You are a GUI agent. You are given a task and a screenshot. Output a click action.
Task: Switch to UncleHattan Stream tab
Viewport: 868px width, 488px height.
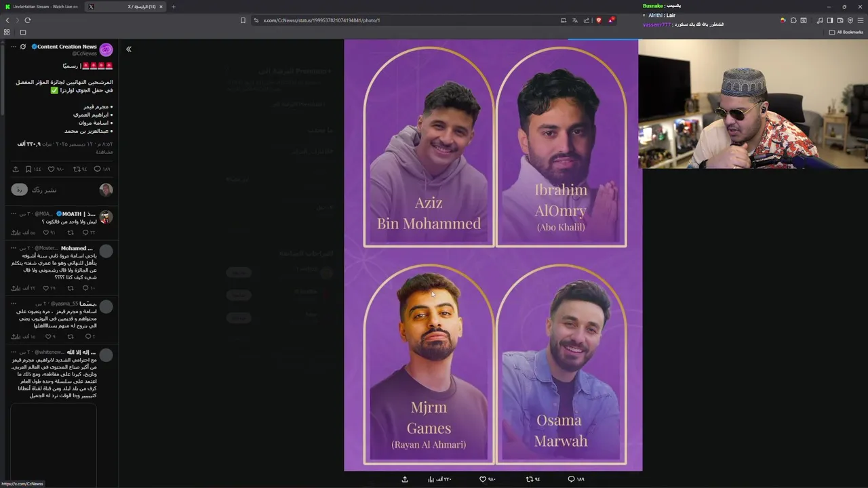coord(41,7)
